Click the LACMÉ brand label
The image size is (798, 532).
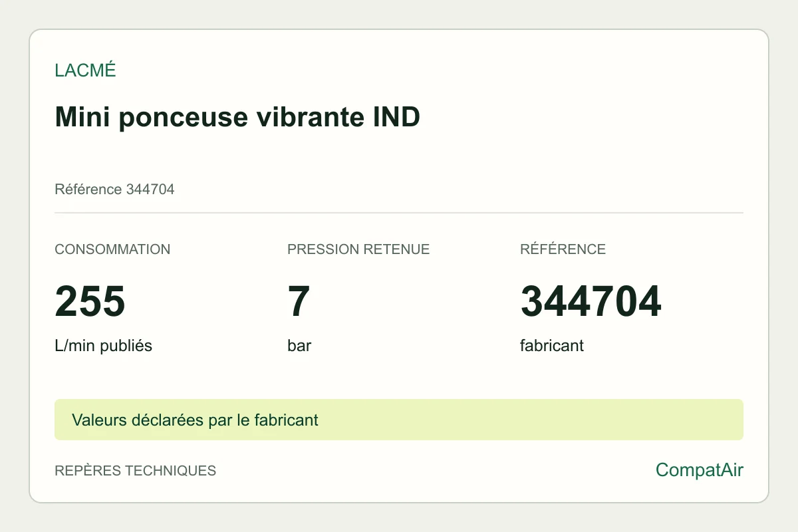tap(85, 70)
